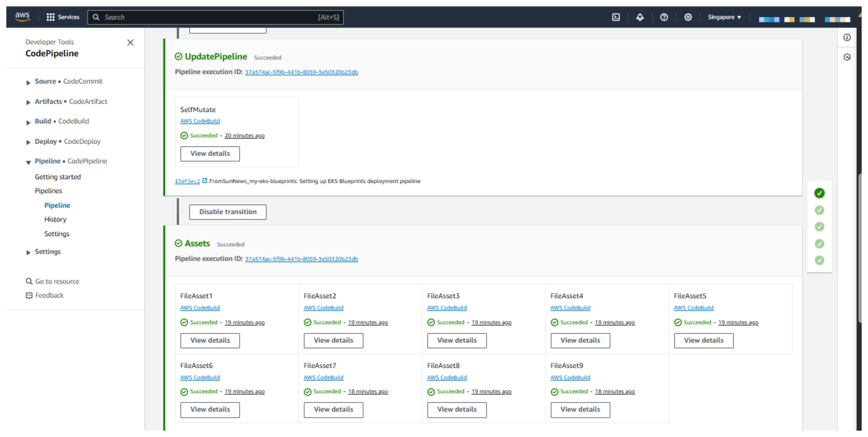Viewport: 868px width, 437px height.
Task: Expand the Source CodeCommit section
Action: click(x=28, y=83)
